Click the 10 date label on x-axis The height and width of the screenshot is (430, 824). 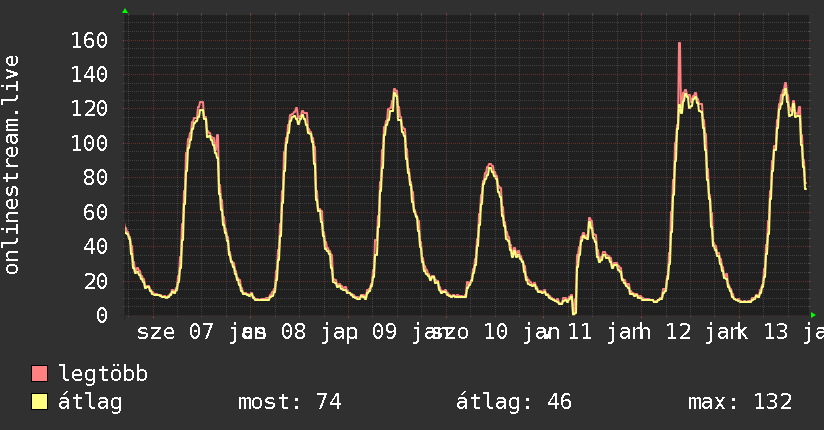pyautogui.click(x=496, y=332)
